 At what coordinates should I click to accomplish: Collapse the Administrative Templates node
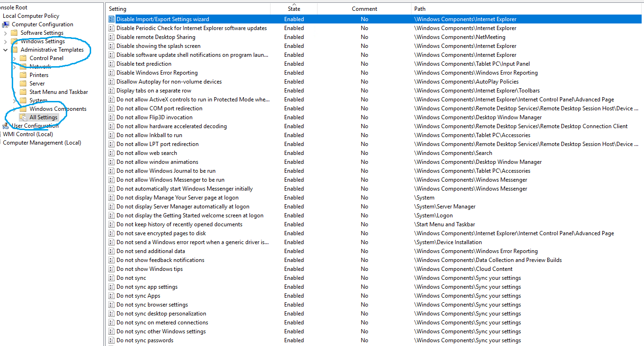tap(5, 50)
